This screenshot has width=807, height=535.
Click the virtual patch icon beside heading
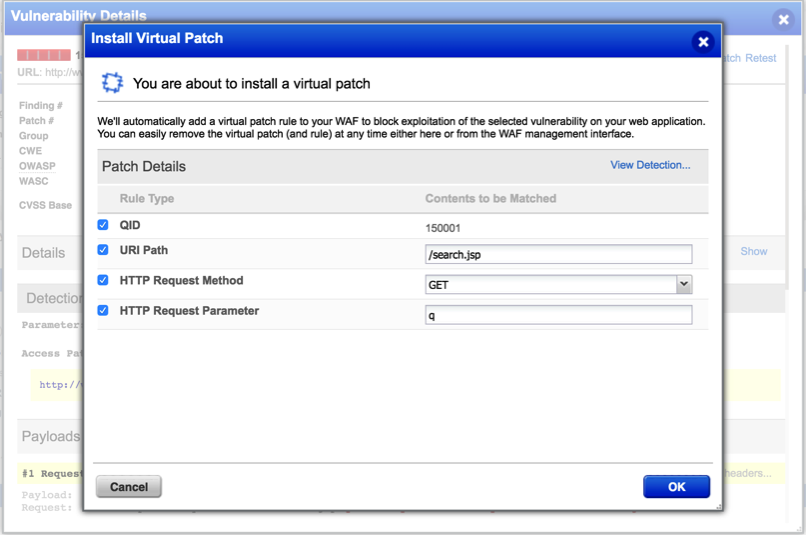click(x=112, y=83)
